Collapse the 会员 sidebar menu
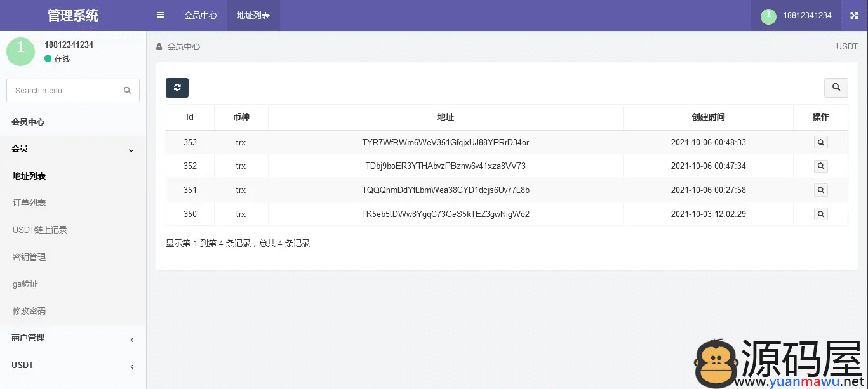The width and height of the screenshot is (868, 389). click(73, 149)
